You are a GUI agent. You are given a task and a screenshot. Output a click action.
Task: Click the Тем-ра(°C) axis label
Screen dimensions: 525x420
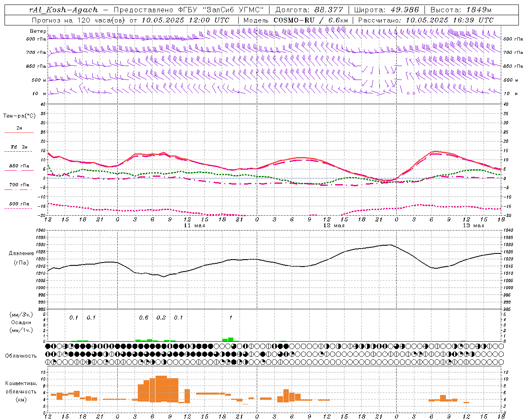(19, 116)
